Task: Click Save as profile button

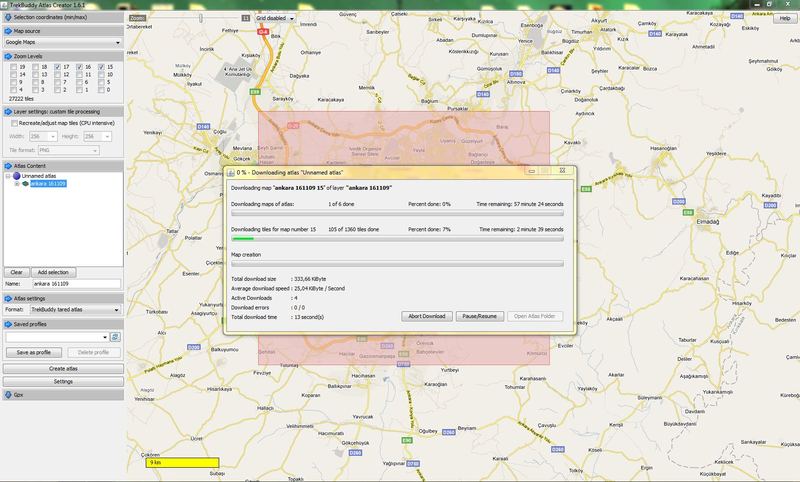Action: pos(34,352)
